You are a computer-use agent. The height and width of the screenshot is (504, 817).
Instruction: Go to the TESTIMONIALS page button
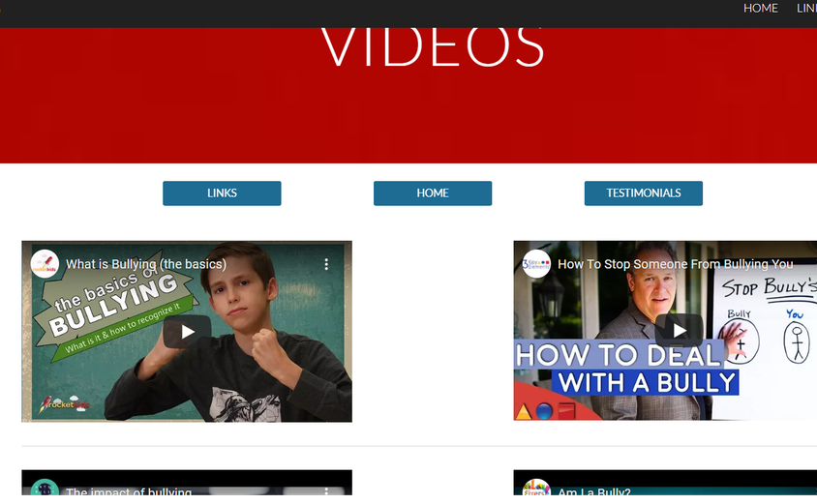(x=644, y=193)
